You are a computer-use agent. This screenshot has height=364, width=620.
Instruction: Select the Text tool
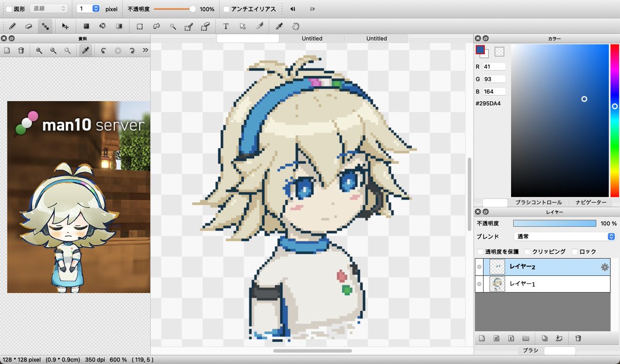coord(226,26)
